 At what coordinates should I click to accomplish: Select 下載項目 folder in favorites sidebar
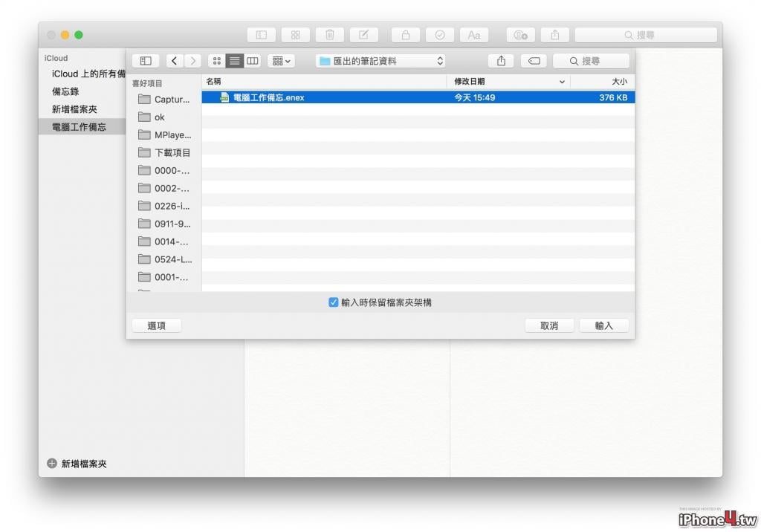[x=164, y=152]
